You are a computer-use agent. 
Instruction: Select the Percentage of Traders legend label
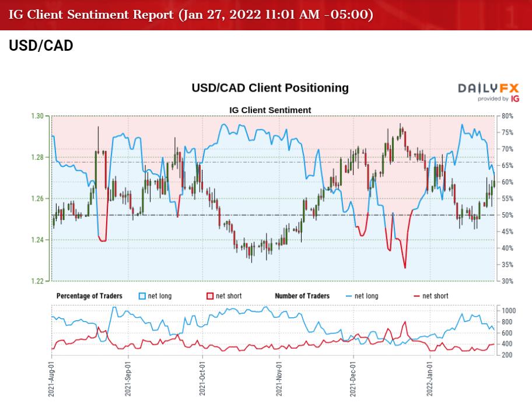pos(89,296)
